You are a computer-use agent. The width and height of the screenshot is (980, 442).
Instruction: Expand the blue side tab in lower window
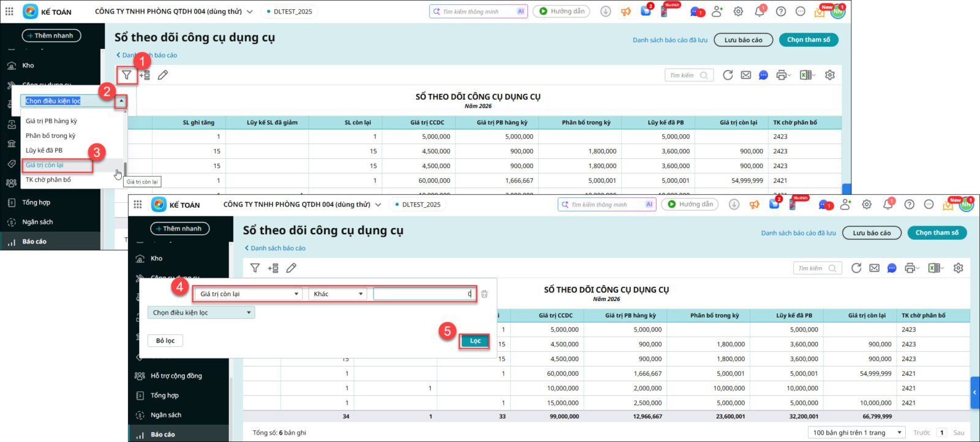[974, 392]
